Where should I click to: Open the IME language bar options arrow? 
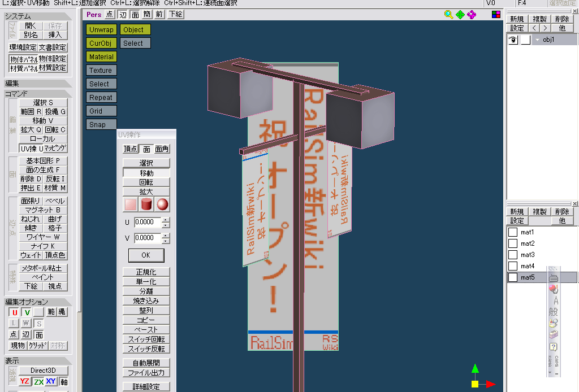(x=550, y=372)
